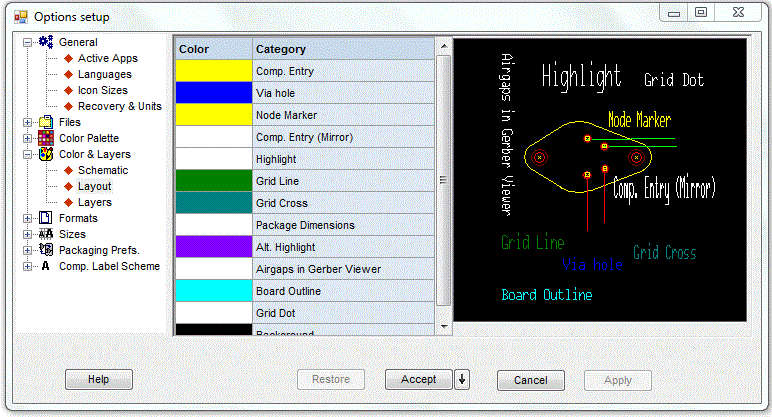Open the Accept button dropdown arrow
The height and width of the screenshot is (417, 772).
(x=462, y=379)
